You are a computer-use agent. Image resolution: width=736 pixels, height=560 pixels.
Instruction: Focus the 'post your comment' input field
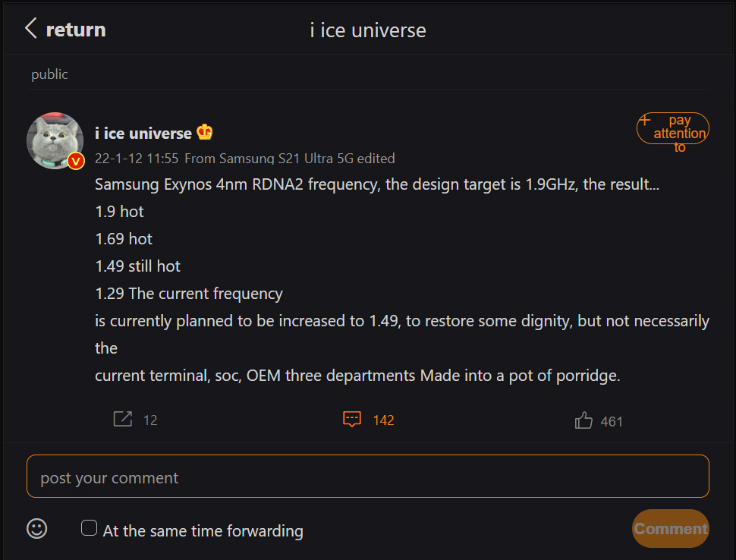(368, 477)
